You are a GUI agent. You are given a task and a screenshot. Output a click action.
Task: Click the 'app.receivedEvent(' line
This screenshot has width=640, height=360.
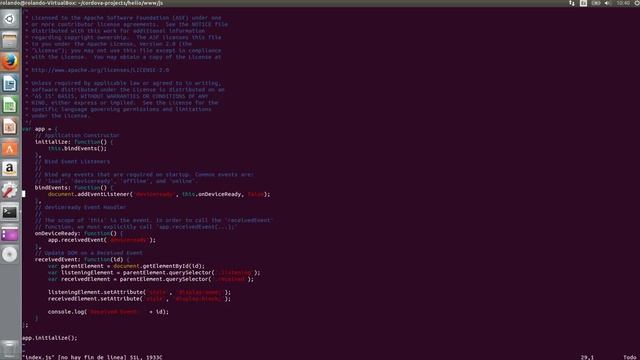[x=102, y=240]
